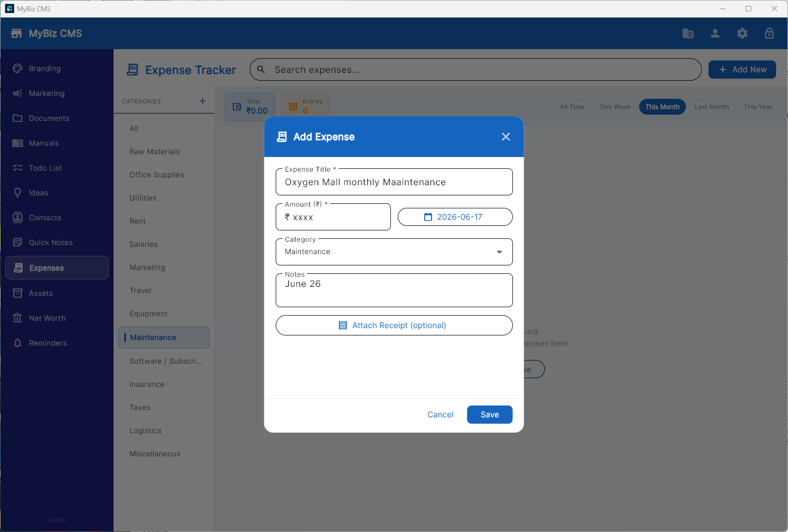The width and height of the screenshot is (788, 532).
Task: Select the All Time filter
Action: click(x=572, y=107)
